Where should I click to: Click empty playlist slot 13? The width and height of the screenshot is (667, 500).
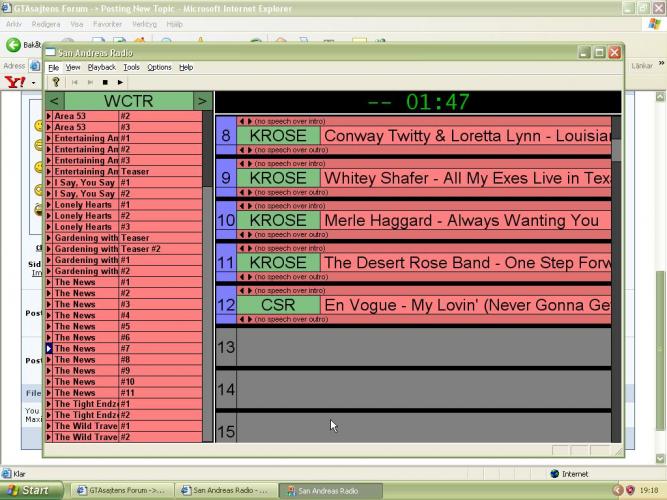click(420, 347)
